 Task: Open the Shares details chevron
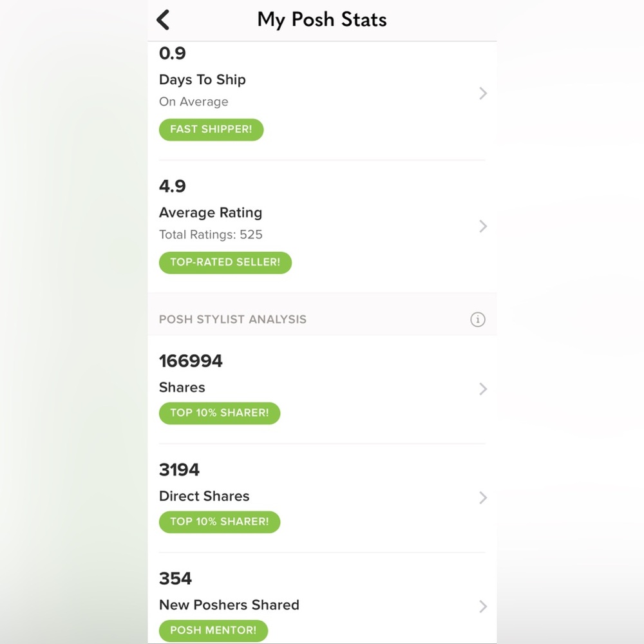click(483, 389)
